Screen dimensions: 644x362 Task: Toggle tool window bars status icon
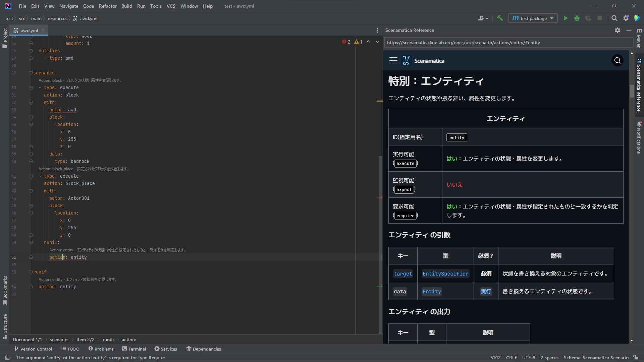(8, 357)
